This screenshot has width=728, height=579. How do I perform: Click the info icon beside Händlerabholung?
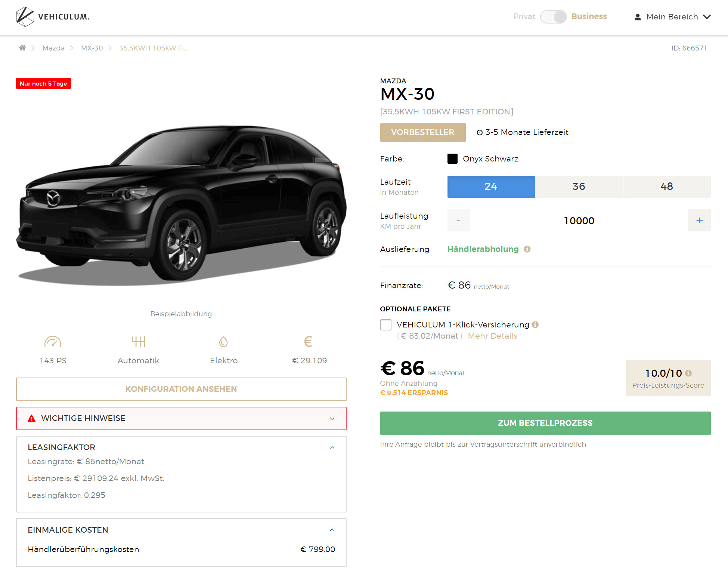[x=527, y=249]
